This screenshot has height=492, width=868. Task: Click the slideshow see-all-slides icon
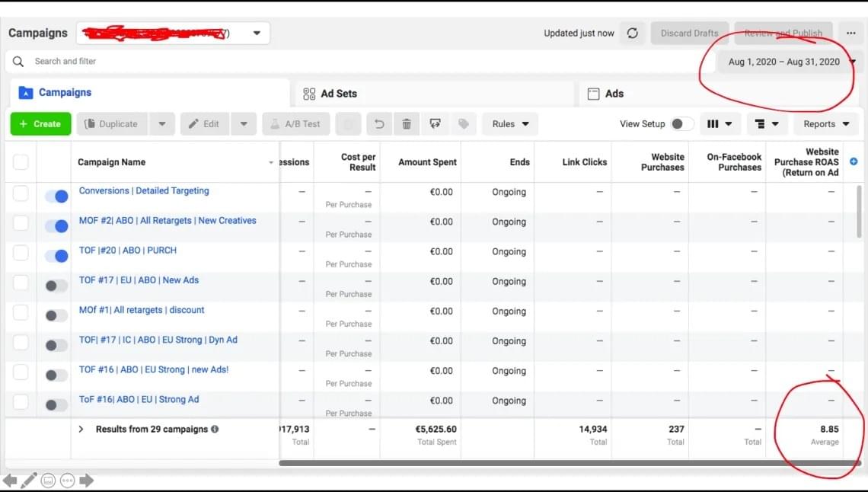pyautogui.click(x=48, y=481)
